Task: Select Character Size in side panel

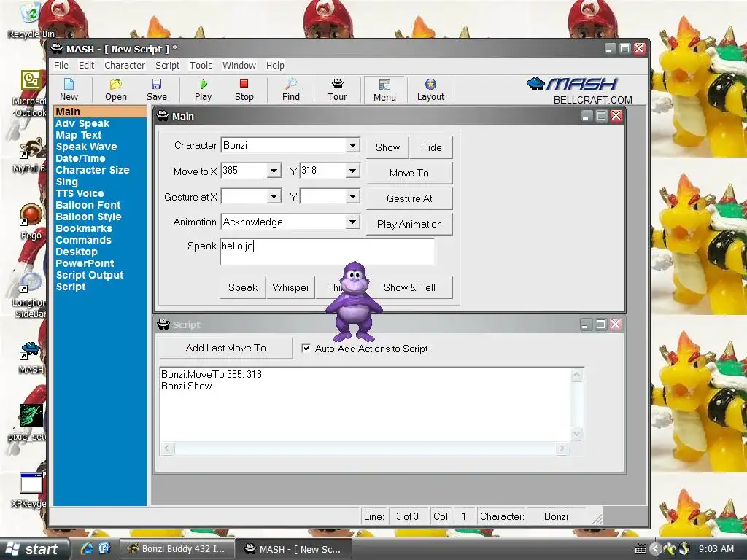Action: [x=93, y=170]
